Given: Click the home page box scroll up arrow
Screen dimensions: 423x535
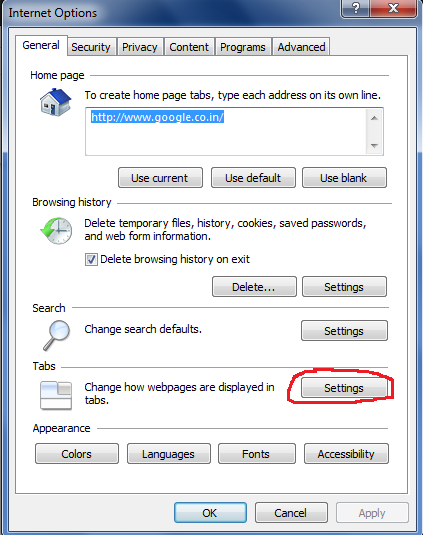Looking at the screenshot, I should point(374,118).
